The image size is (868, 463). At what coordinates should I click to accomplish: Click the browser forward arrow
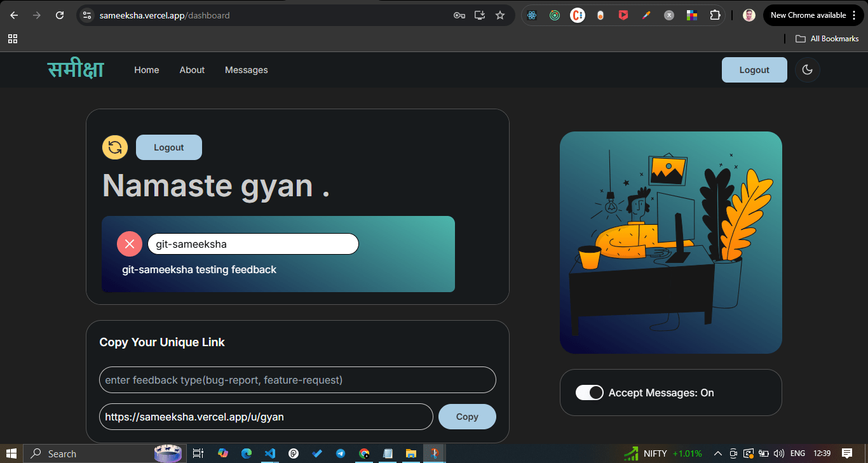(37, 15)
